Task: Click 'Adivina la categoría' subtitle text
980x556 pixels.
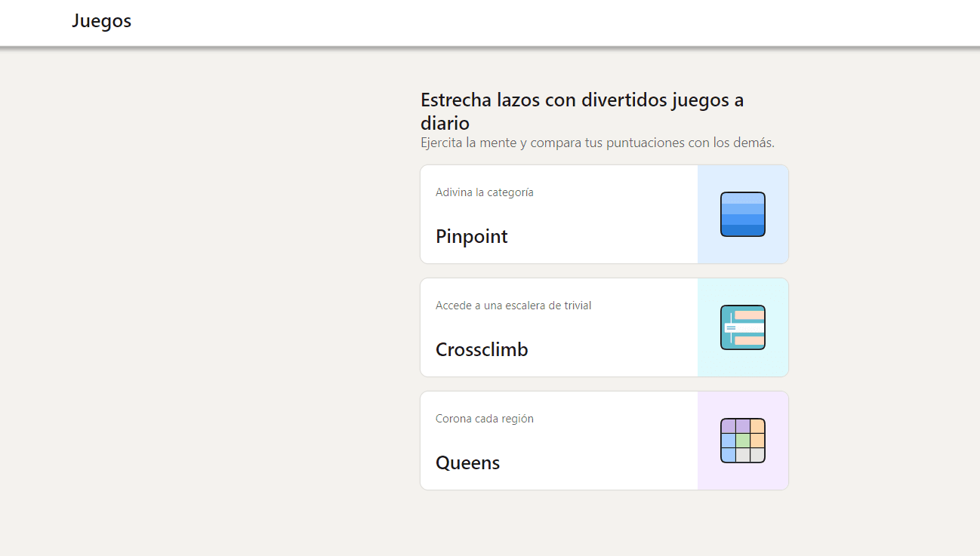Action: tap(484, 192)
